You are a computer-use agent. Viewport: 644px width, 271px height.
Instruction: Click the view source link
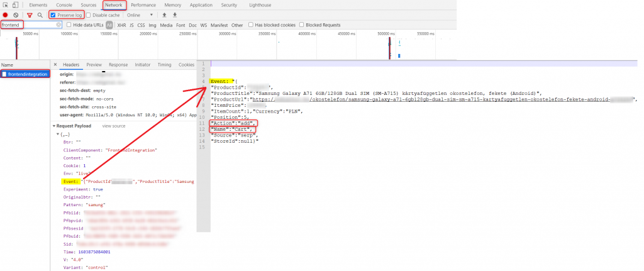tap(114, 126)
